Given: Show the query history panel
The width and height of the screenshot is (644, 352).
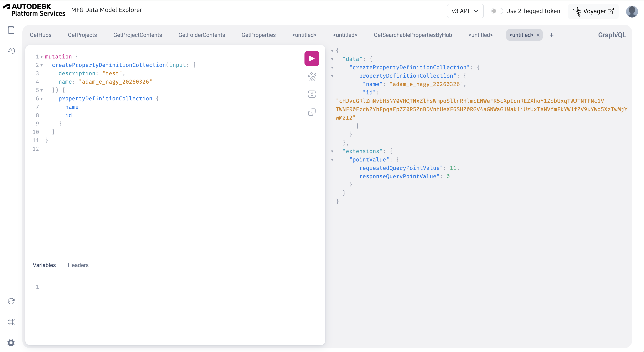Looking at the screenshot, I should tap(11, 50).
